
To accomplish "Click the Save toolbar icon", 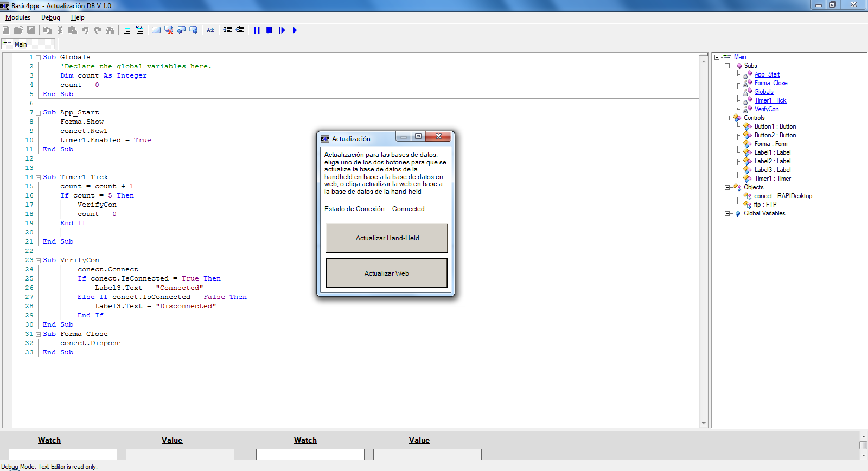I will click(x=31, y=30).
